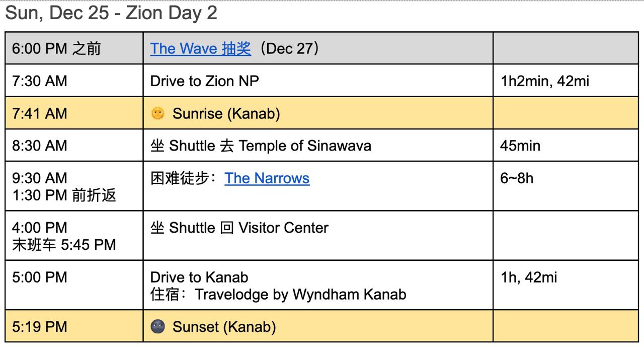Viewport: 644px width, 347px height.
Task: Select the Sunrise (Kanab) text
Action: pos(226,114)
